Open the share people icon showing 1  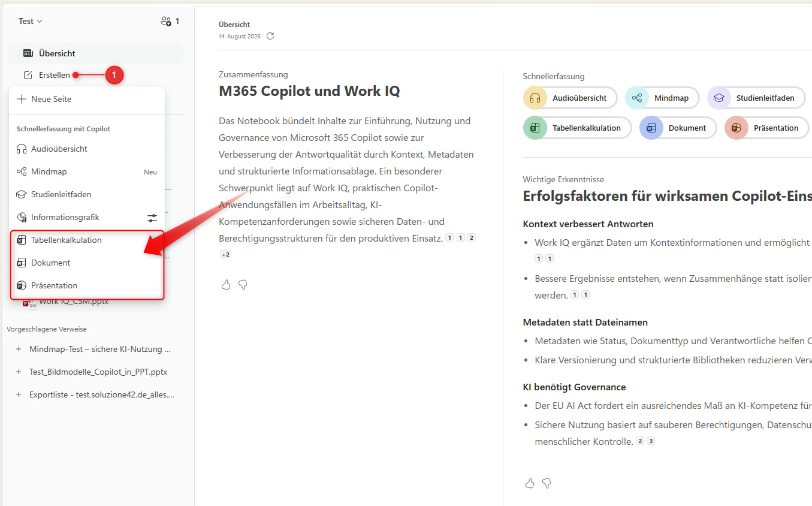[170, 21]
